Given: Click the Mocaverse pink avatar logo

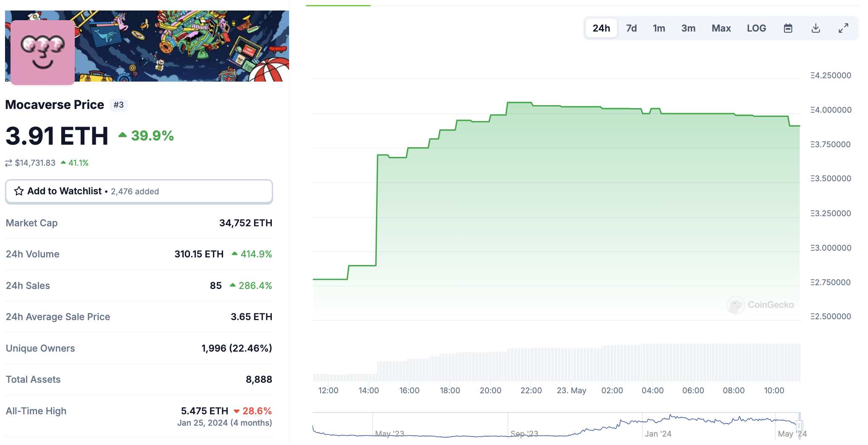Looking at the screenshot, I should click(42, 52).
